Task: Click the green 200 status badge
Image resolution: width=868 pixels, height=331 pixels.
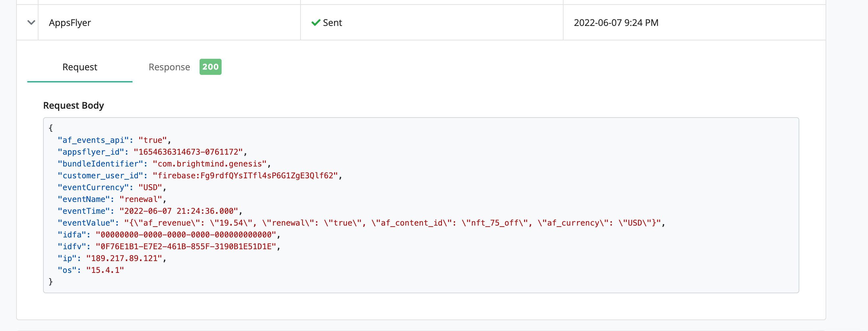Action: 210,67
